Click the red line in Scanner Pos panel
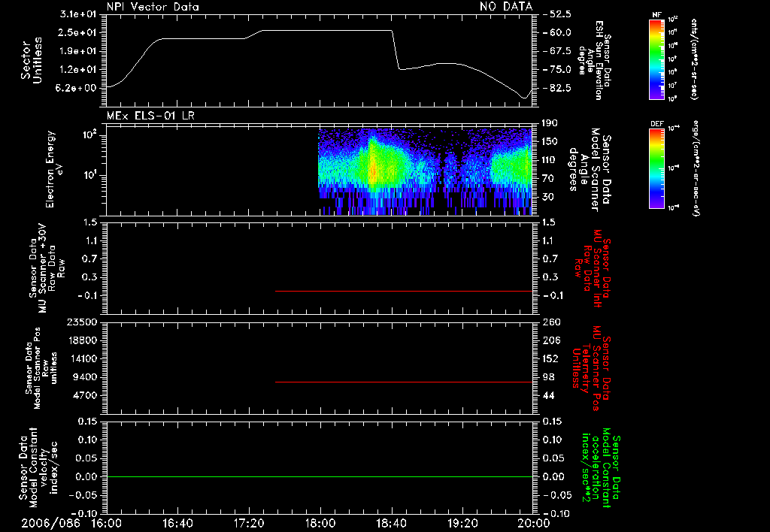Image resolution: width=770 pixels, height=532 pixels. click(x=404, y=382)
